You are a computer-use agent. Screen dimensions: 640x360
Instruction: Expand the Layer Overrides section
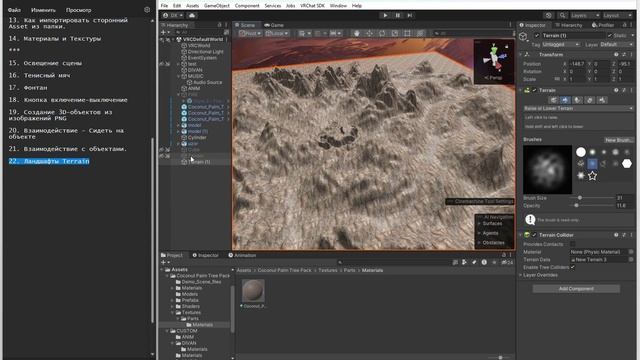tap(521, 275)
